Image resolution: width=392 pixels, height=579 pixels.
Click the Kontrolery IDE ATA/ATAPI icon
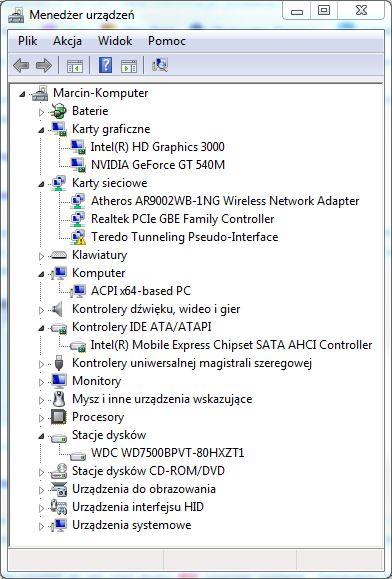point(59,327)
